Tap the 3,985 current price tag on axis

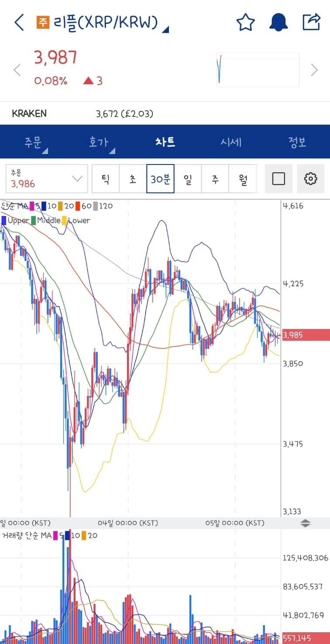[x=306, y=335]
